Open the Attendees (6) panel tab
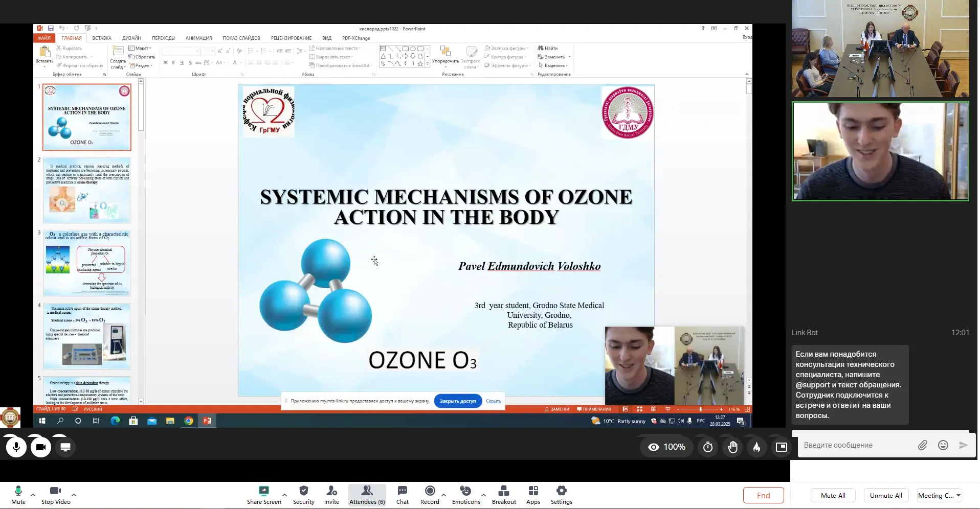This screenshot has width=980, height=509. coord(367,495)
